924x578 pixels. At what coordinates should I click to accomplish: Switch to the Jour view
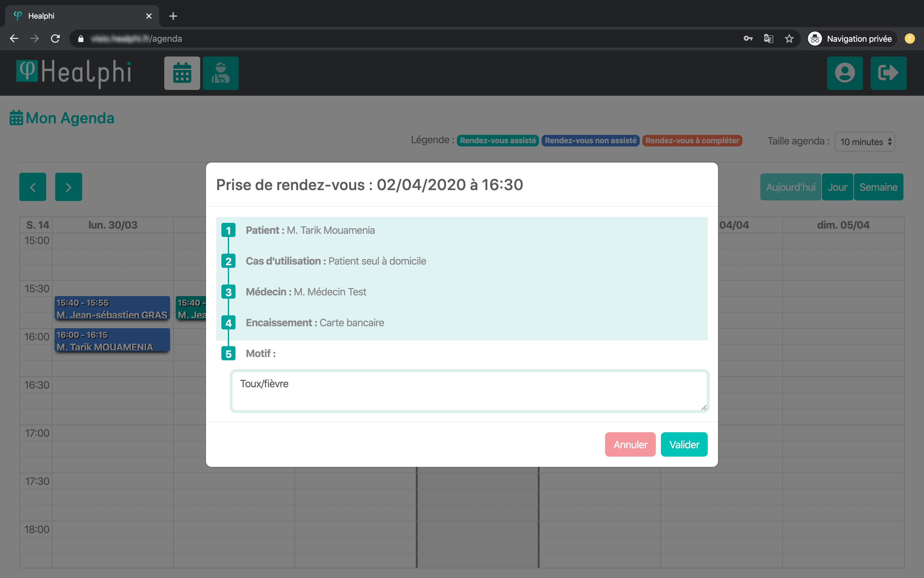[837, 187]
